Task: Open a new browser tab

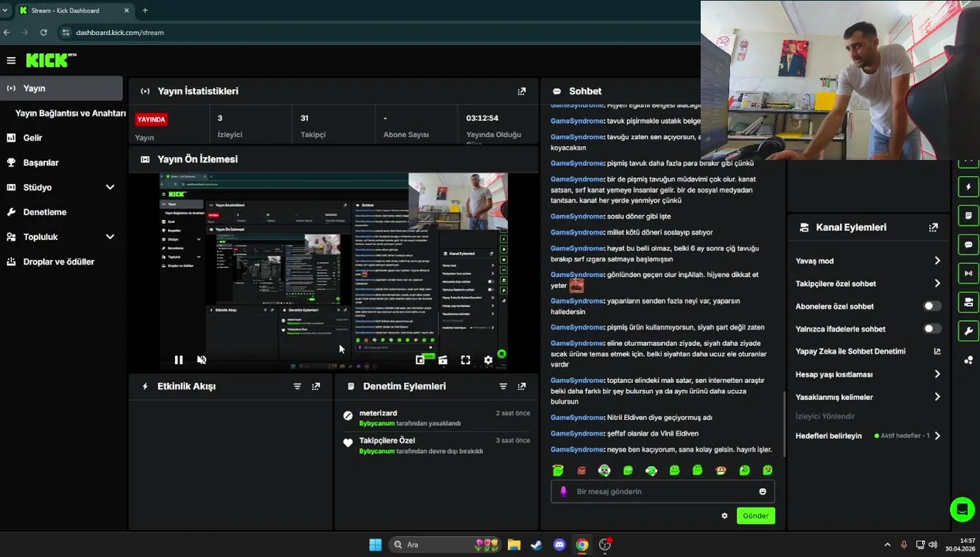Action: click(145, 10)
